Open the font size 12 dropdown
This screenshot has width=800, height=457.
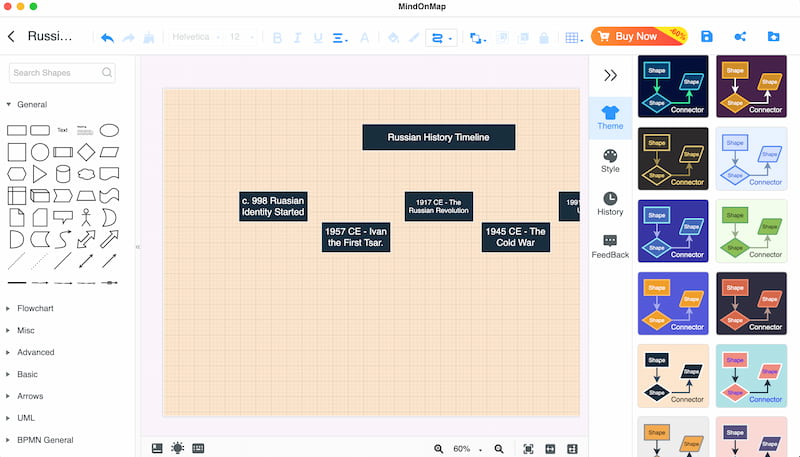[241, 37]
